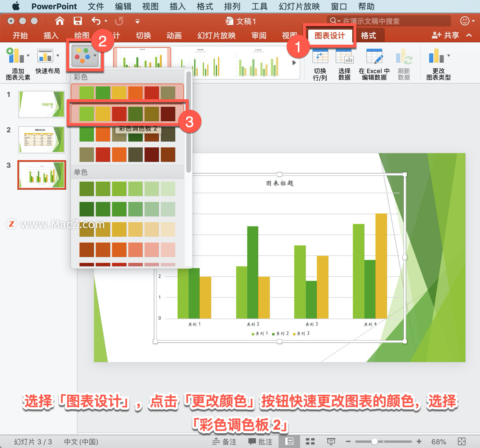Collapse the ribbon with the chevron
The width and height of the screenshot is (480, 448).
[469, 35]
